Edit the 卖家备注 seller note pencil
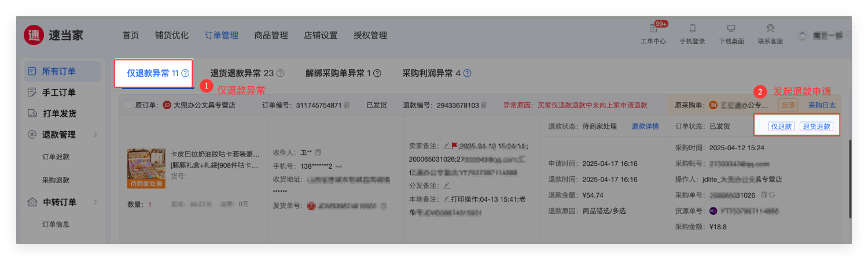The height and width of the screenshot is (260, 868). [x=446, y=146]
